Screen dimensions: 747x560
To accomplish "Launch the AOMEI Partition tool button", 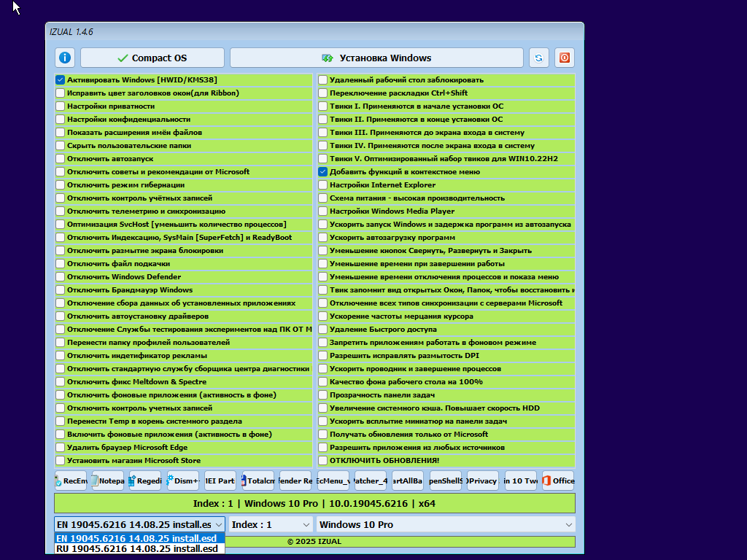I will [220, 481].
